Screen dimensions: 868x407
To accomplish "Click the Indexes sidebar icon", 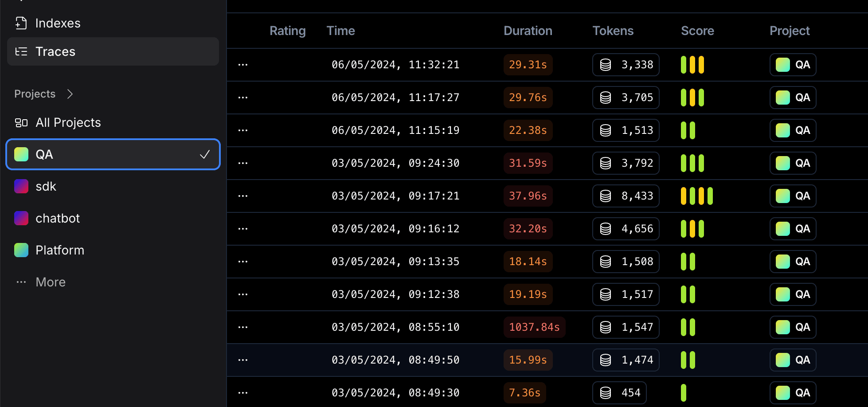I will coord(21,23).
